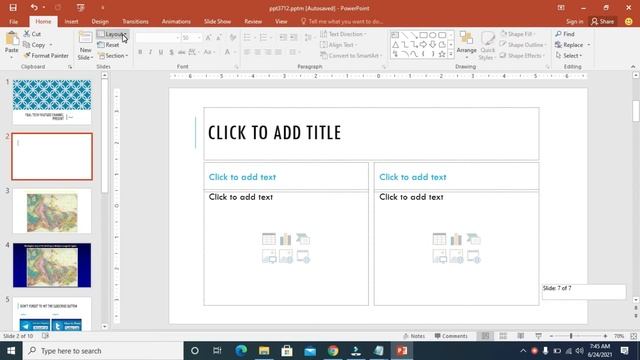Click the Reset slide button
Screen dimensions: 640x360
109,45
